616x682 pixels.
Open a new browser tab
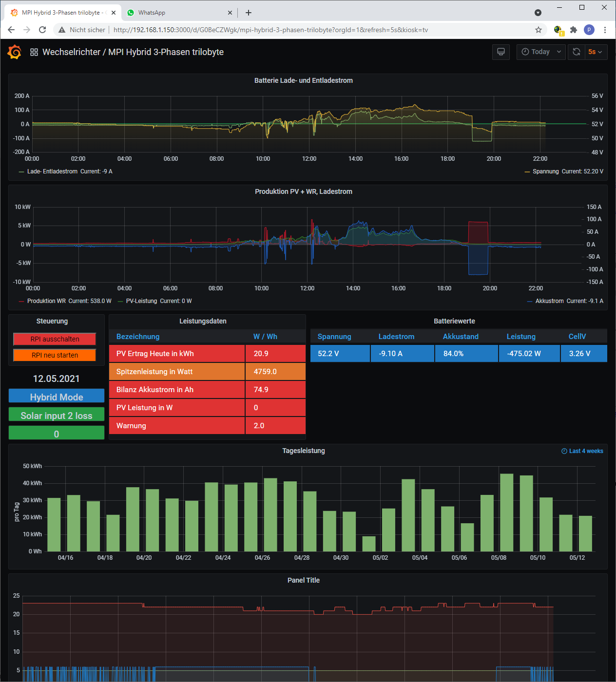(x=249, y=13)
